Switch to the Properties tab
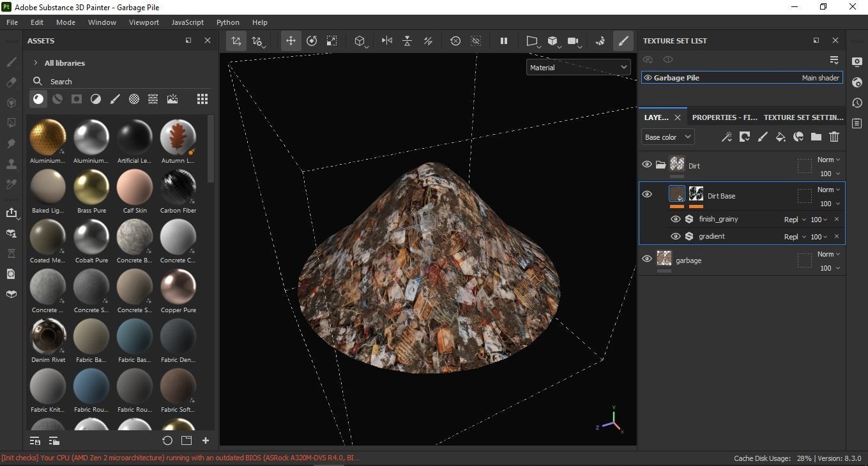 [724, 117]
